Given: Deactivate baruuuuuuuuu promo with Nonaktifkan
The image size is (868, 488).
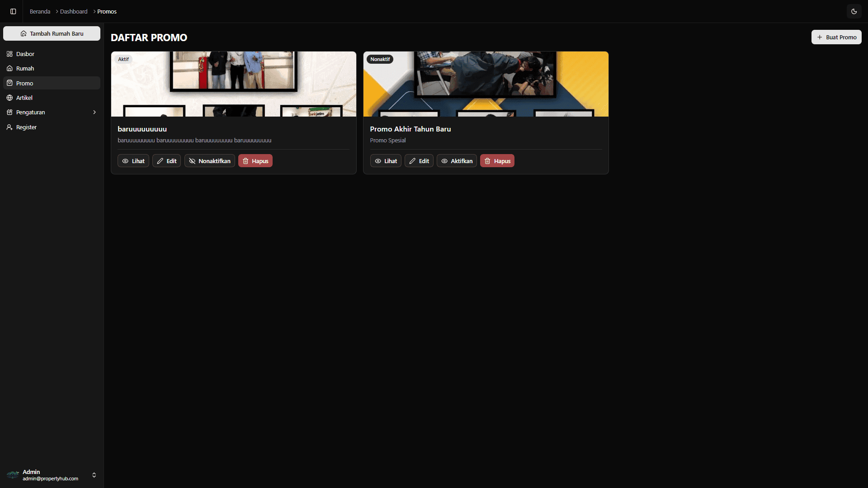Looking at the screenshot, I should [210, 161].
